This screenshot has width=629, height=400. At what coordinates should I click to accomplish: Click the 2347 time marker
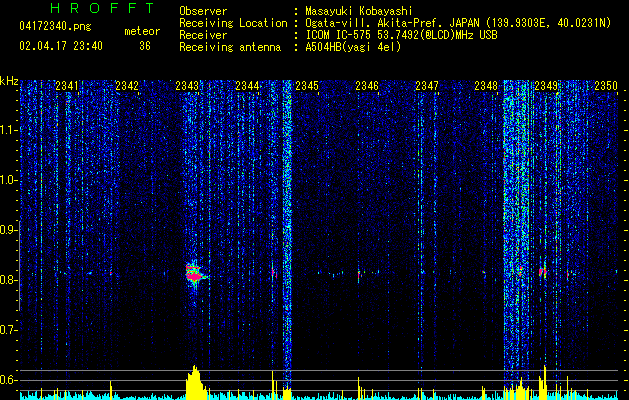[427, 85]
